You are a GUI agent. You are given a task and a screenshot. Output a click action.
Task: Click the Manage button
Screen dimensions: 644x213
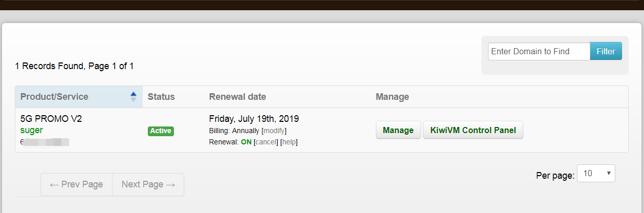click(x=398, y=130)
